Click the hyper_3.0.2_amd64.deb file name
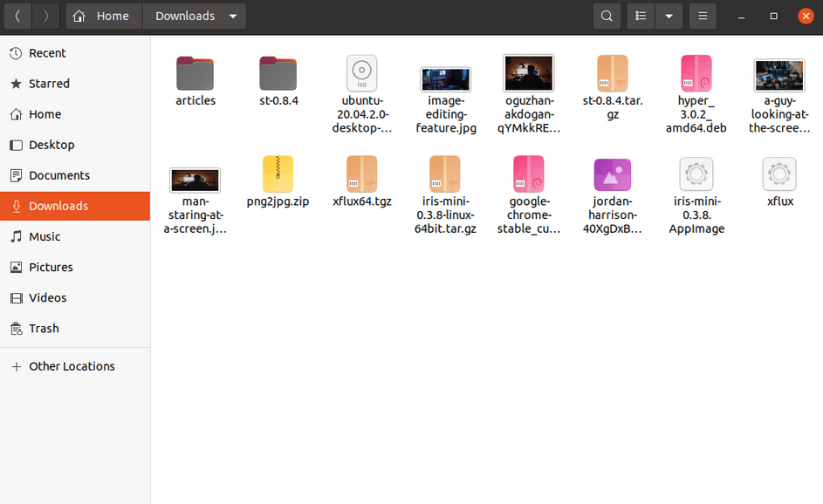Image resolution: width=823 pixels, height=504 pixels. [x=696, y=114]
